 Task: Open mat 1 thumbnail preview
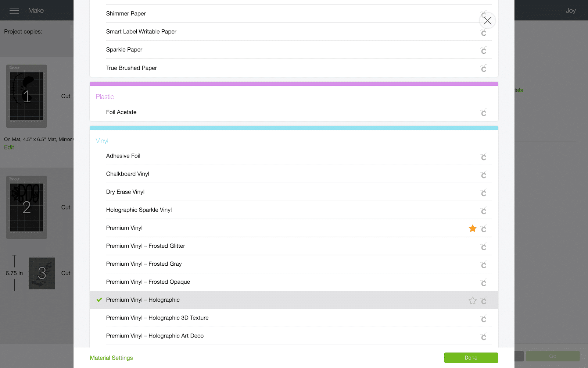26,96
